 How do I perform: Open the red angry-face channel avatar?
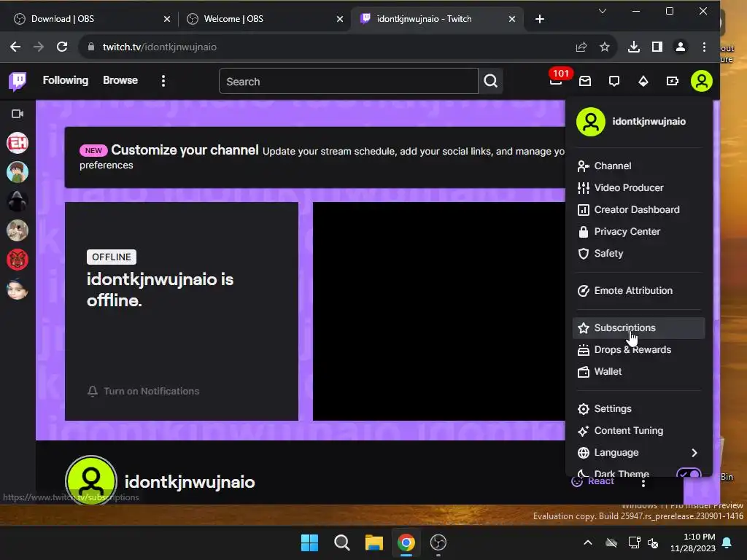tap(18, 260)
